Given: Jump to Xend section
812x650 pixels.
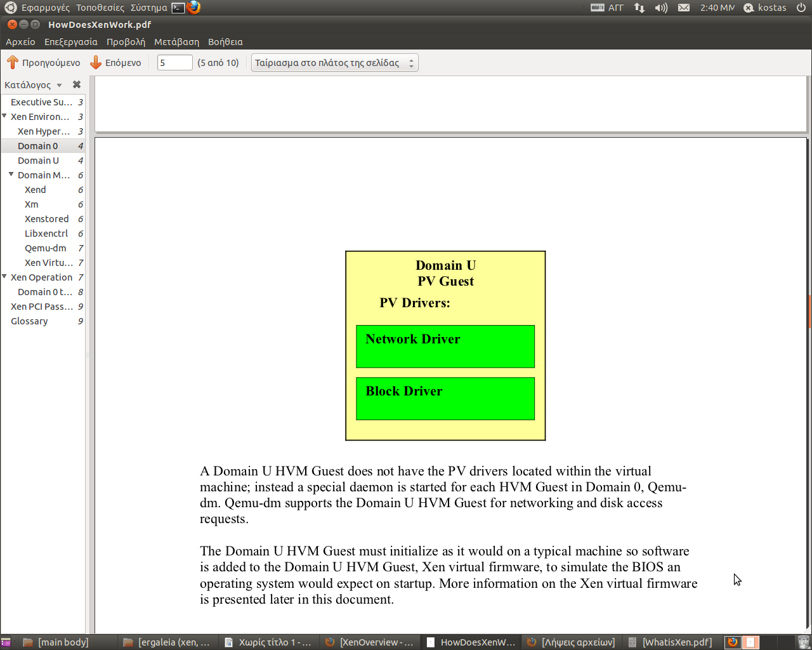Looking at the screenshot, I should [x=43, y=190].
